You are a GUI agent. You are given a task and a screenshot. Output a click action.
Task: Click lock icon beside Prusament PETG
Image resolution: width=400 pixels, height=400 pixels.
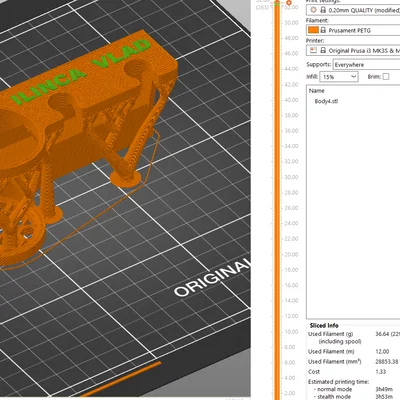pyautogui.click(x=323, y=30)
